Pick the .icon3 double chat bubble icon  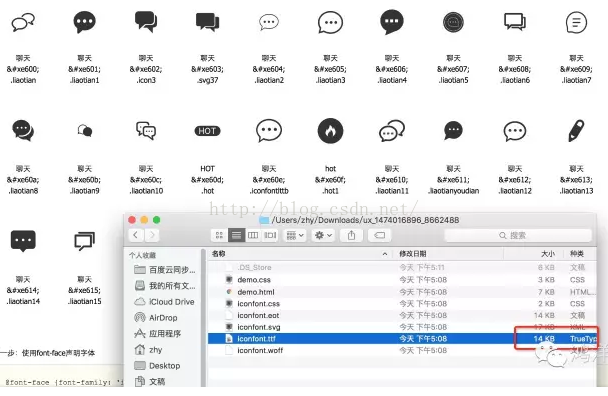tap(146, 22)
